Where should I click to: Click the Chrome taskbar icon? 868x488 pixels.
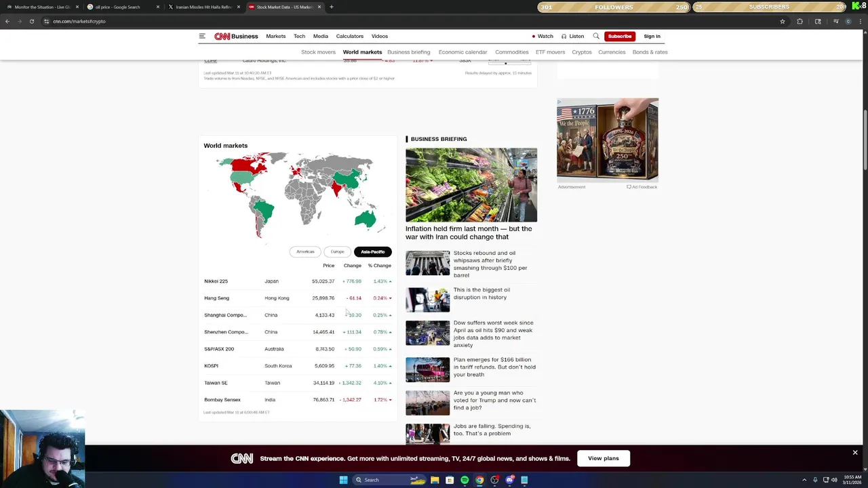point(479,480)
